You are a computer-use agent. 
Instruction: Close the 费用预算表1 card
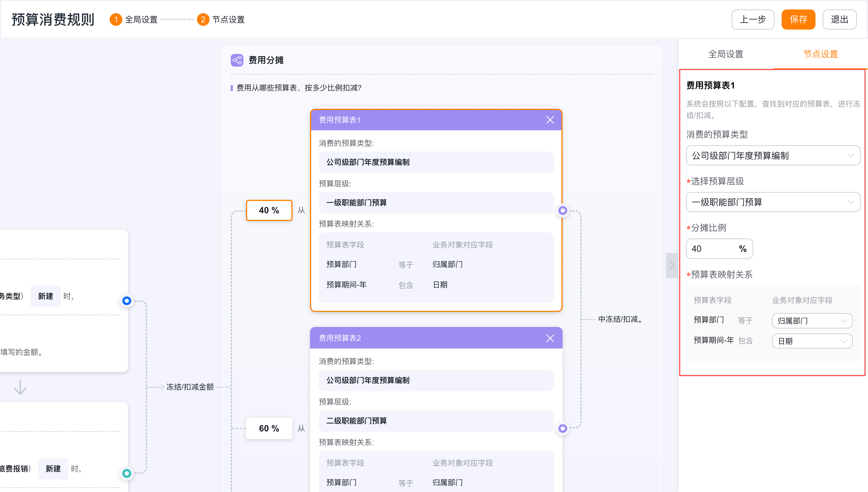[x=550, y=120]
